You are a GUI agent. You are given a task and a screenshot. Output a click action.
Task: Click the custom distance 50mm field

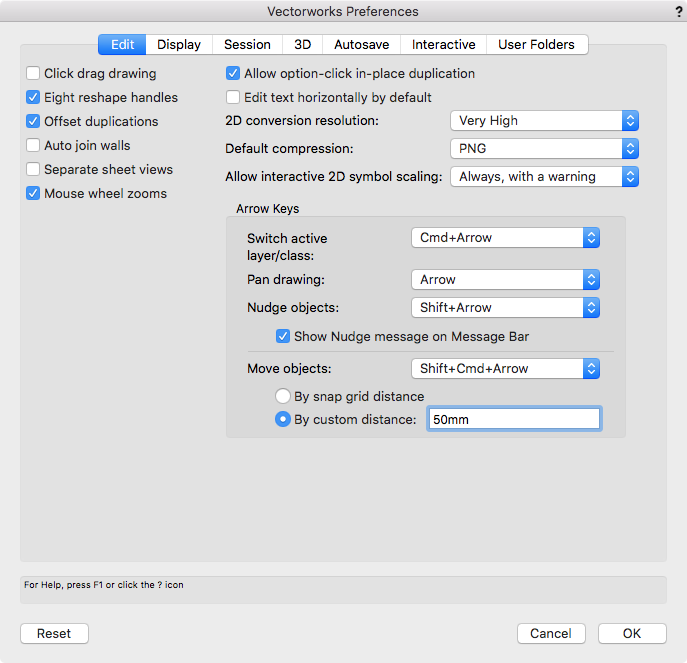[x=513, y=419]
